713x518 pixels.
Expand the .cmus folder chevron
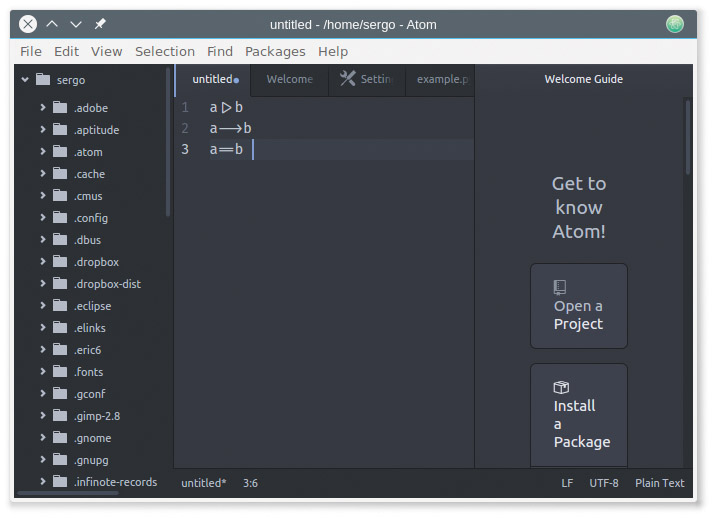(43, 196)
